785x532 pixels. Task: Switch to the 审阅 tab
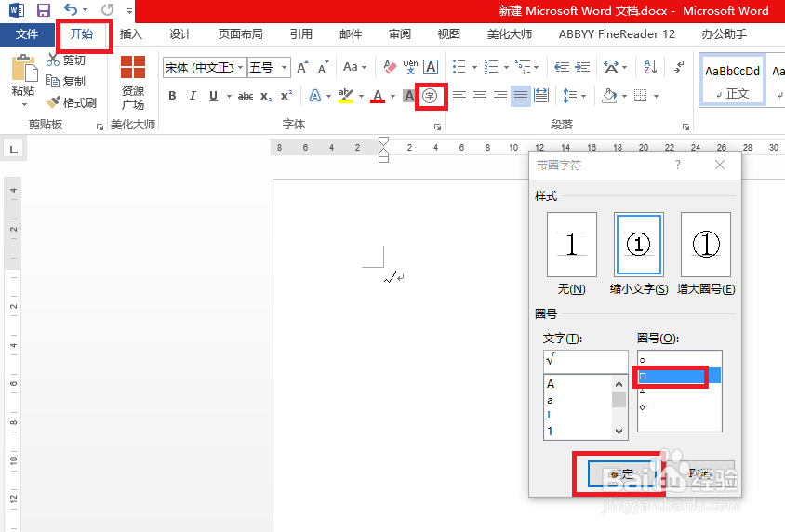tap(400, 34)
